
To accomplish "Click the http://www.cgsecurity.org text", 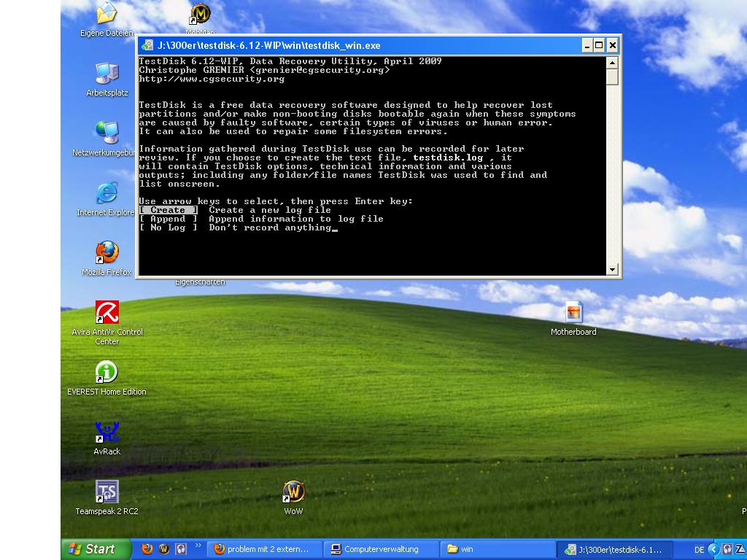I will [212, 79].
